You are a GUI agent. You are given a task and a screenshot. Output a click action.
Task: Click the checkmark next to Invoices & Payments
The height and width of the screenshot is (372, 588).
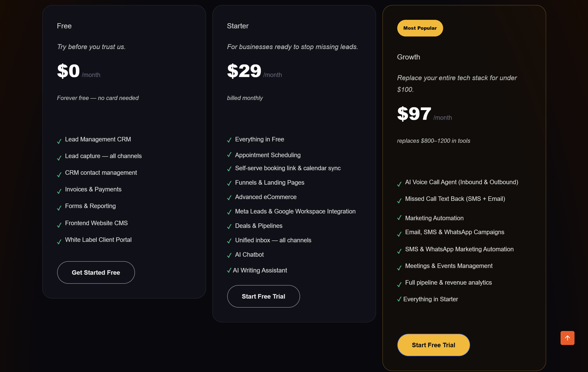(59, 191)
